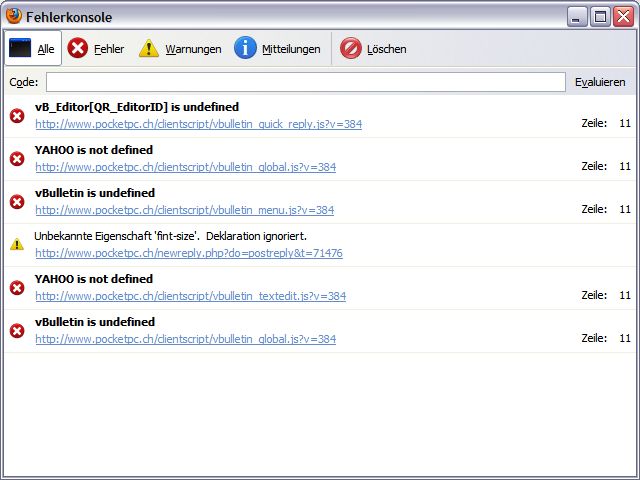The image size is (640, 480).
Task: Select the Warnungen filter label
Action: (x=193, y=49)
